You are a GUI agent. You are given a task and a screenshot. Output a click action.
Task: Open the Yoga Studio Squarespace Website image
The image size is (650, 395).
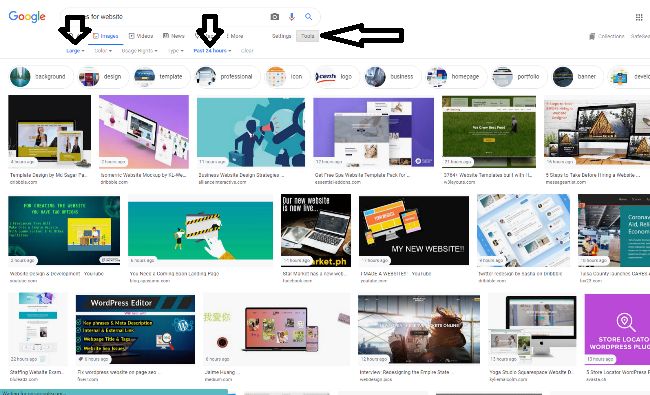coord(532,329)
